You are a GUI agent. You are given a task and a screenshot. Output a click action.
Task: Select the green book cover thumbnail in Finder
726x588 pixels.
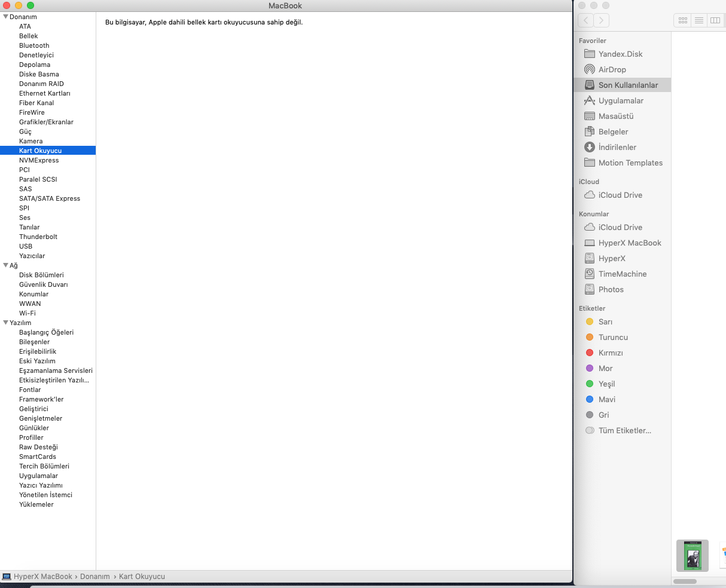click(x=693, y=555)
